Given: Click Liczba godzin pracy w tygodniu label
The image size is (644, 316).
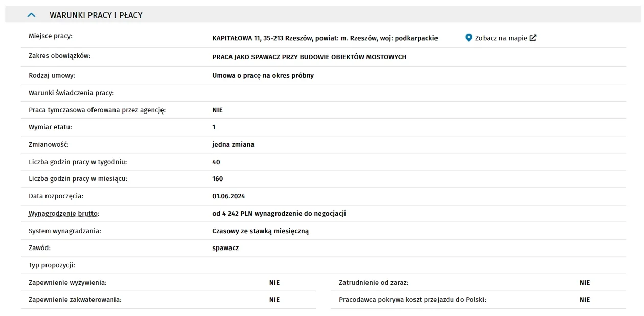Looking at the screenshot, I should 78,162.
